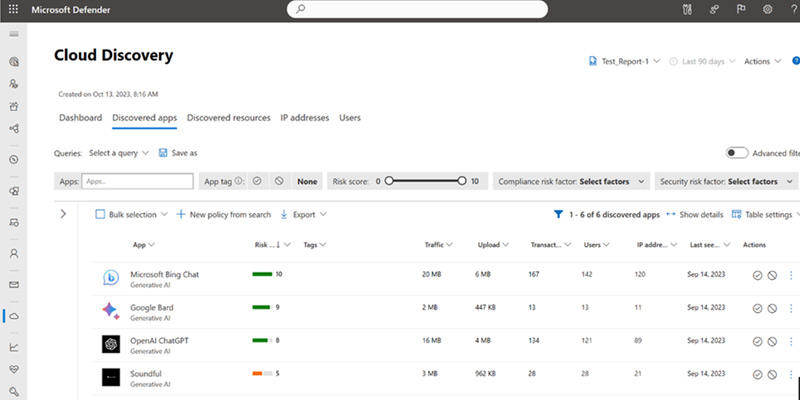Toggle the Advanced filters switch

click(x=737, y=153)
